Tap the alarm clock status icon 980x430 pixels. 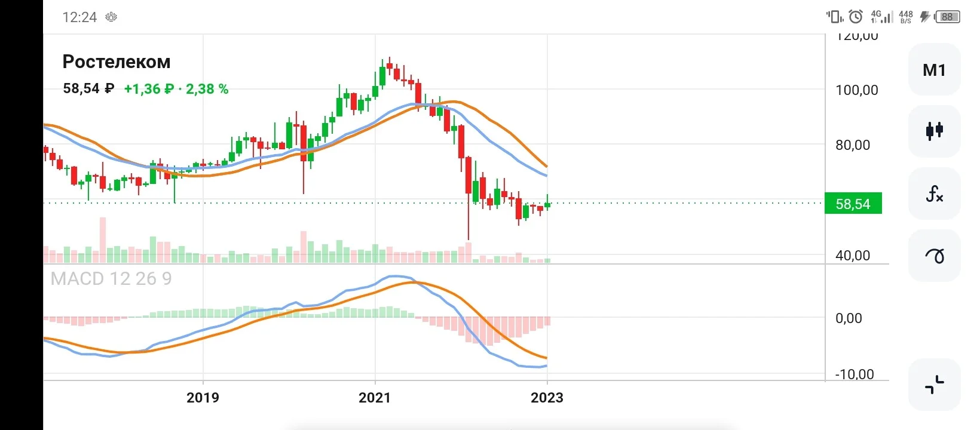click(856, 17)
